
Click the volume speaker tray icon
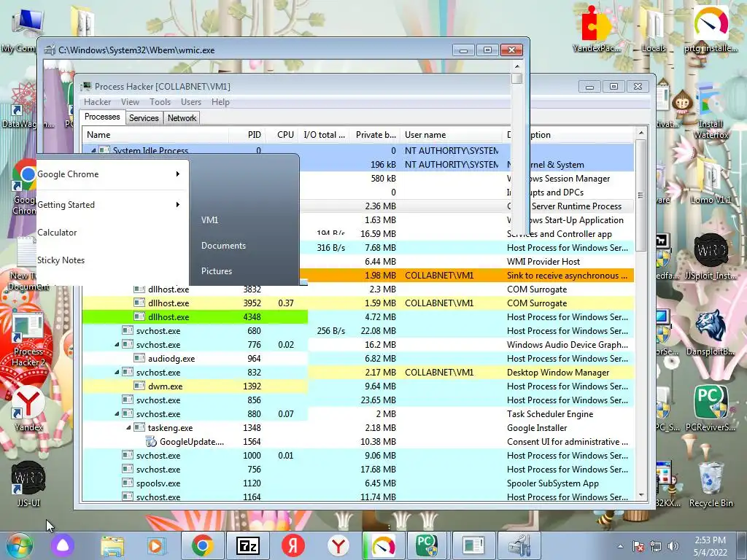coord(673,546)
